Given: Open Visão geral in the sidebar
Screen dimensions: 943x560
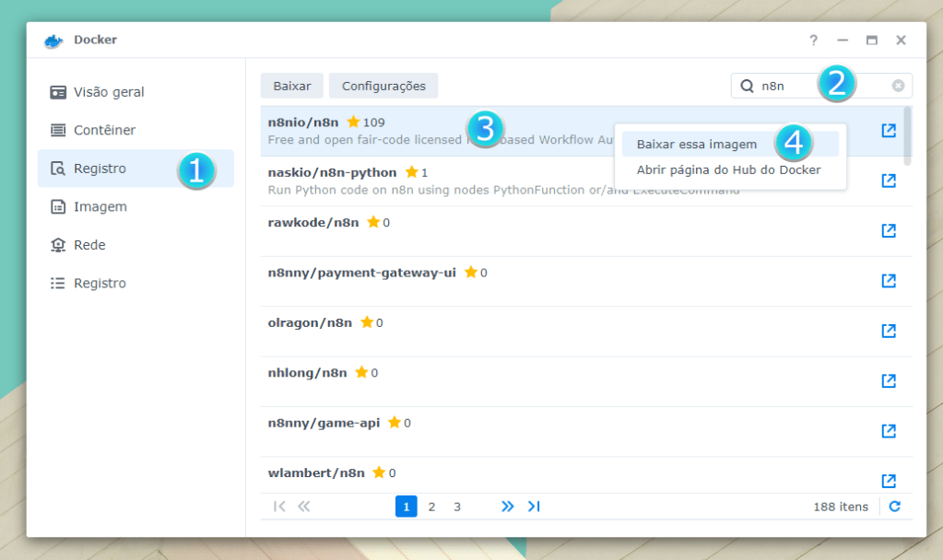Looking at the screenshot, I should tap(109, 92).
